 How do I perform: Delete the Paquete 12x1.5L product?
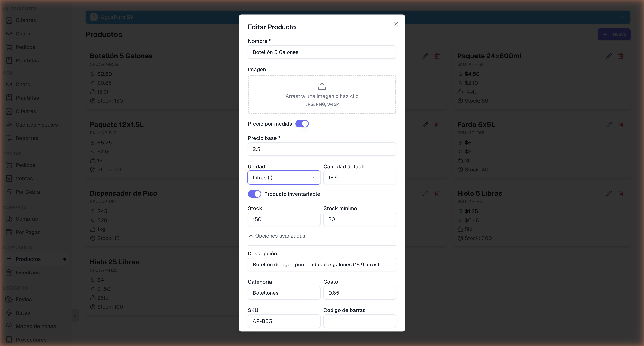(x=437, y=124)
